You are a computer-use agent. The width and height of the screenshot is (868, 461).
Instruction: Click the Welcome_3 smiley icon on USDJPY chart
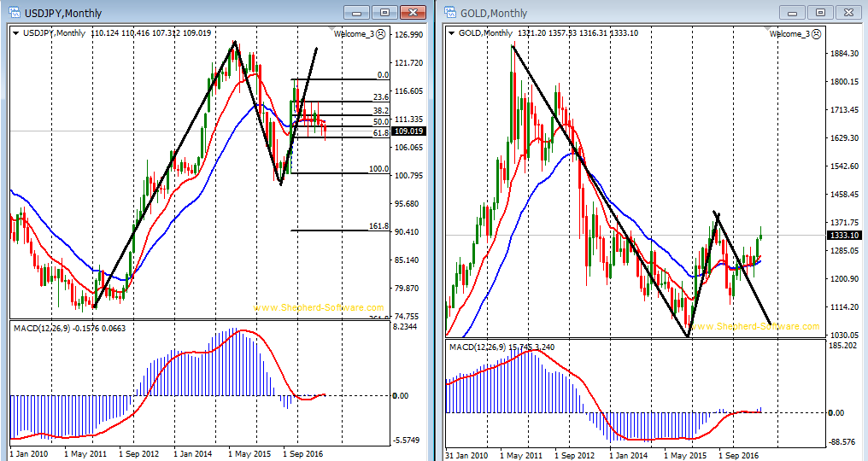coord(381,33)
